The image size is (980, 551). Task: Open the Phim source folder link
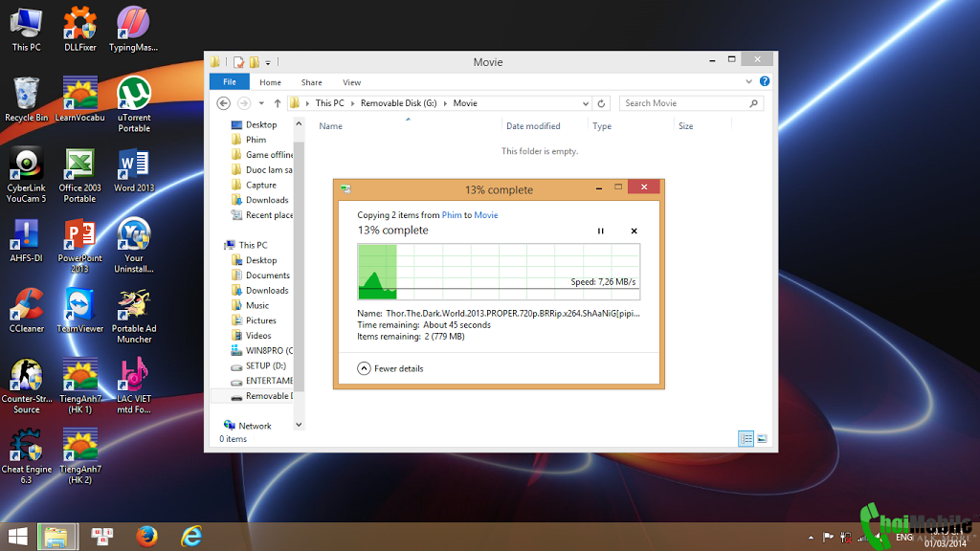[x=451, y=215]
